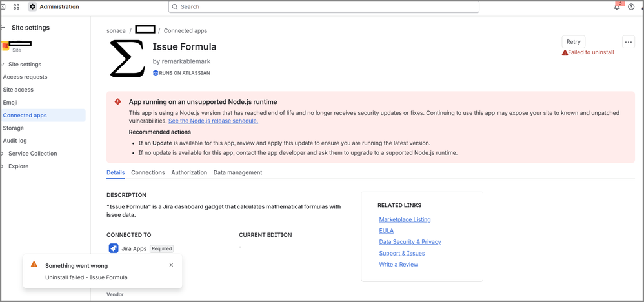Click the 'by remarkablemark' vendor text
Viewport: 644px width, 302px height.
click(x=181, y=62)
